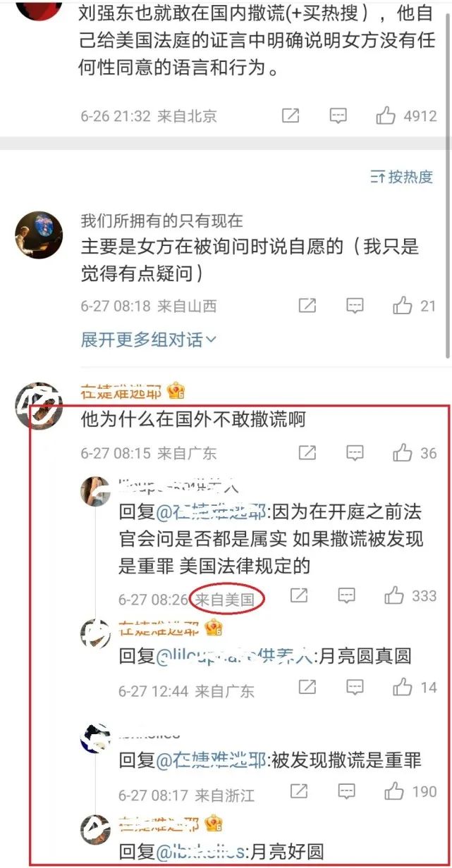Reply to the 6-27 08:15 comment from 广东

[x=355, y=452]
